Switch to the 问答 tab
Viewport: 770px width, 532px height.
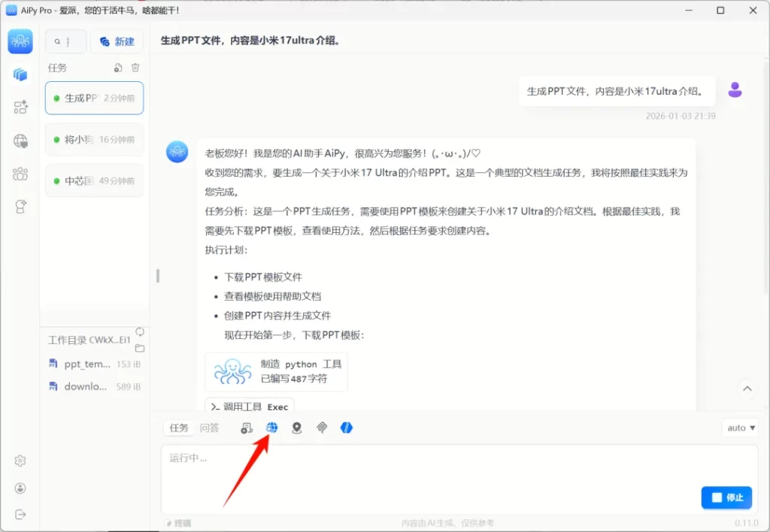click(x=209, y=428)
